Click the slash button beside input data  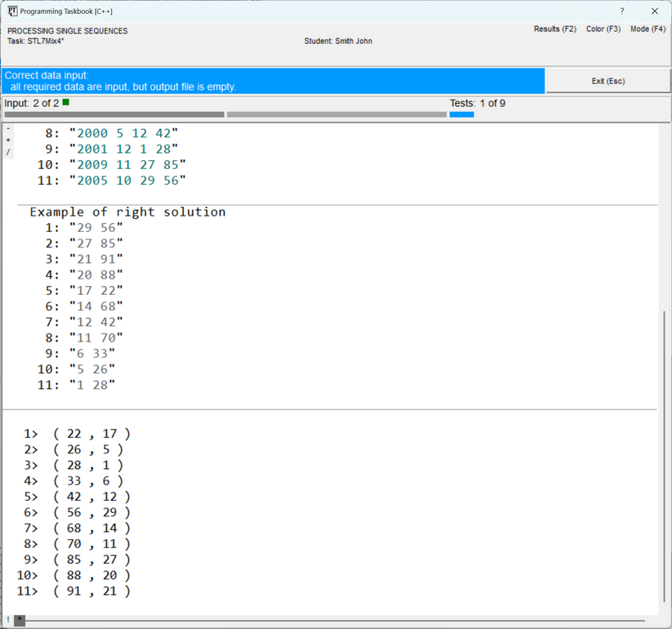(x=8, y=152)
